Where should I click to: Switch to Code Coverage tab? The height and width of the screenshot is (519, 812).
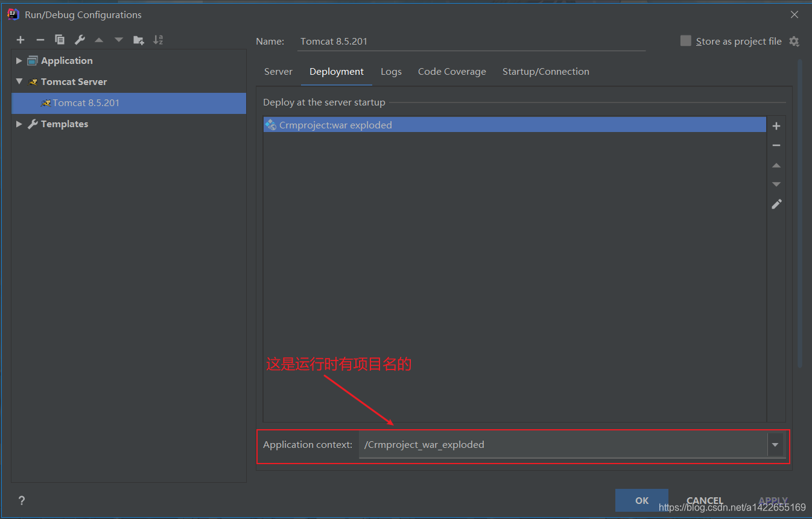pos(452,72)
